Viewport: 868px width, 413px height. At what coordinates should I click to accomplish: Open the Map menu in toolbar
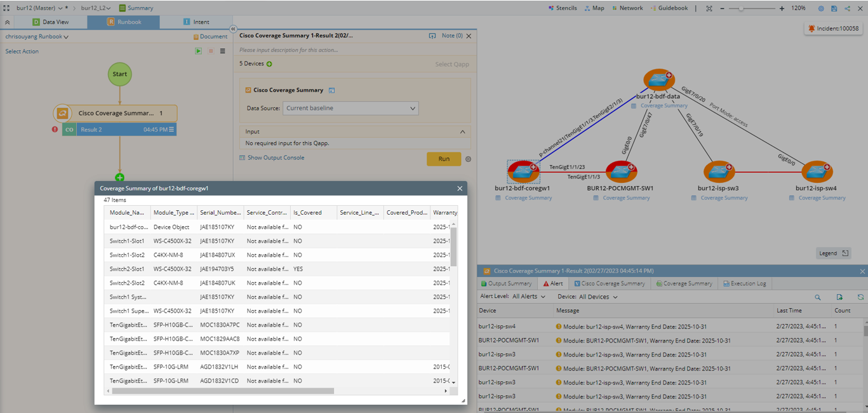point(594,8)
